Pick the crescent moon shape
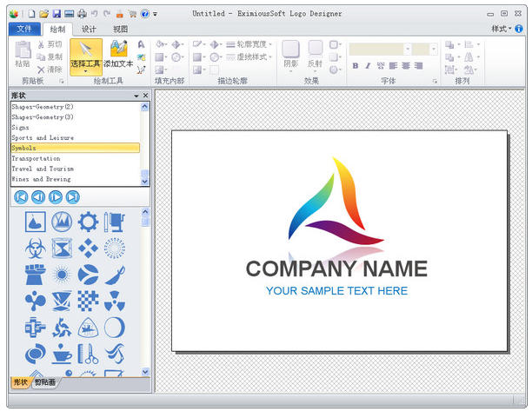 point(115,328)
